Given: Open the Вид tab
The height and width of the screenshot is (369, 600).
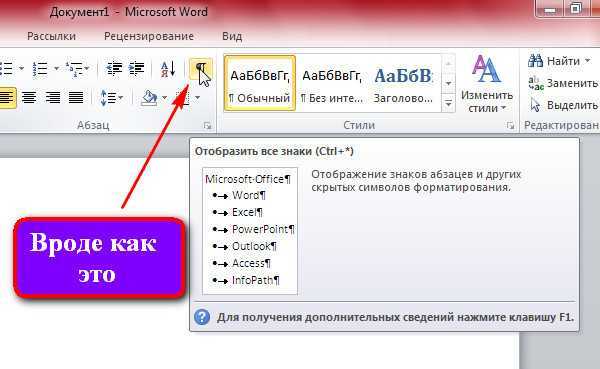Looking at the screenshot, I should click(232, 36).
